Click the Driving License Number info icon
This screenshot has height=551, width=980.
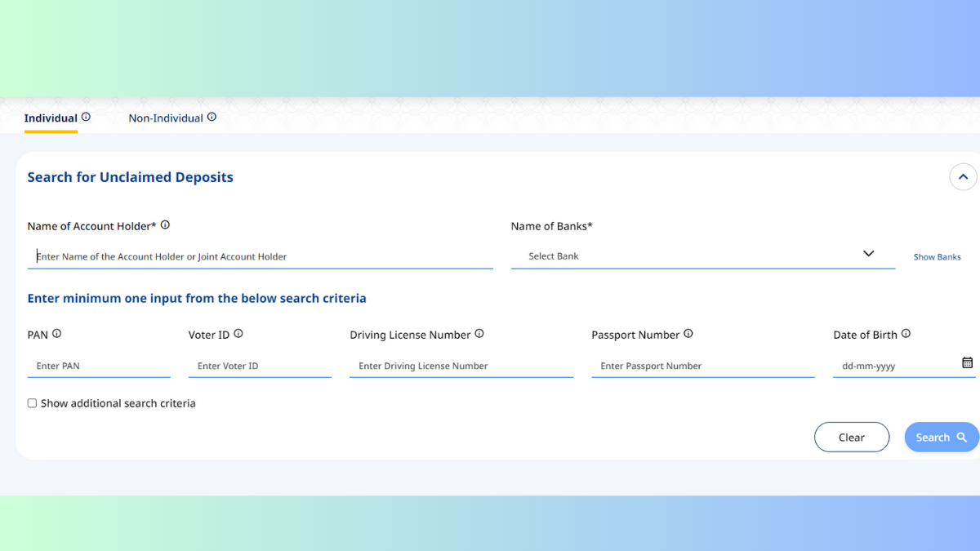pos(479,334)
